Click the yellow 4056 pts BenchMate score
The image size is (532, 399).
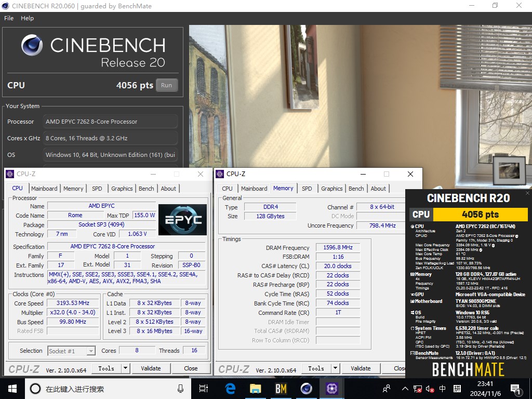coord(480,215)
